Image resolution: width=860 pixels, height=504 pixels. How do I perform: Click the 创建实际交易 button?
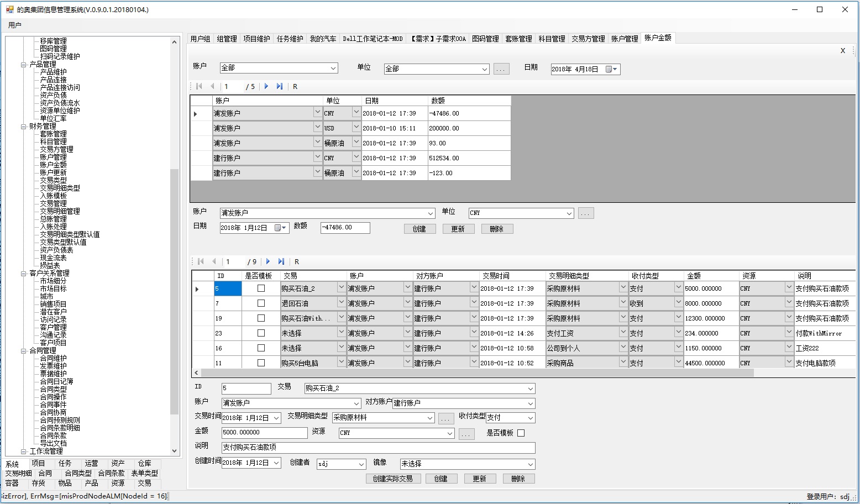coord(393,479)
